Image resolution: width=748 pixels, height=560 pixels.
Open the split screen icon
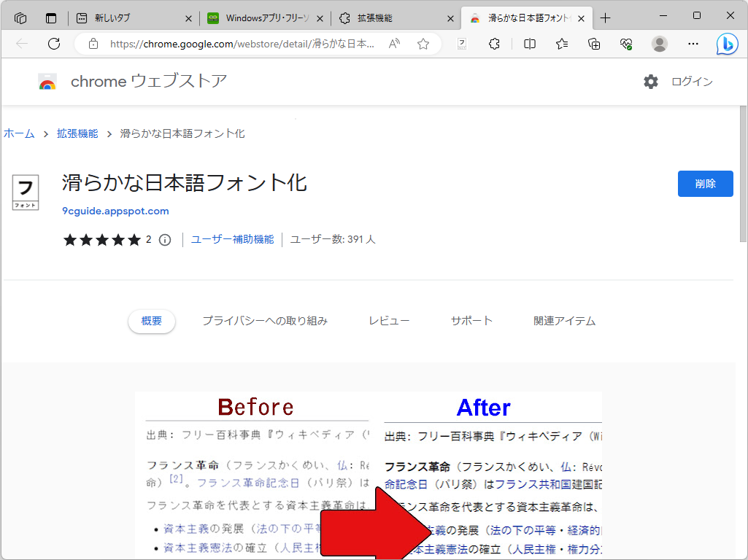[x=528, y=44]
